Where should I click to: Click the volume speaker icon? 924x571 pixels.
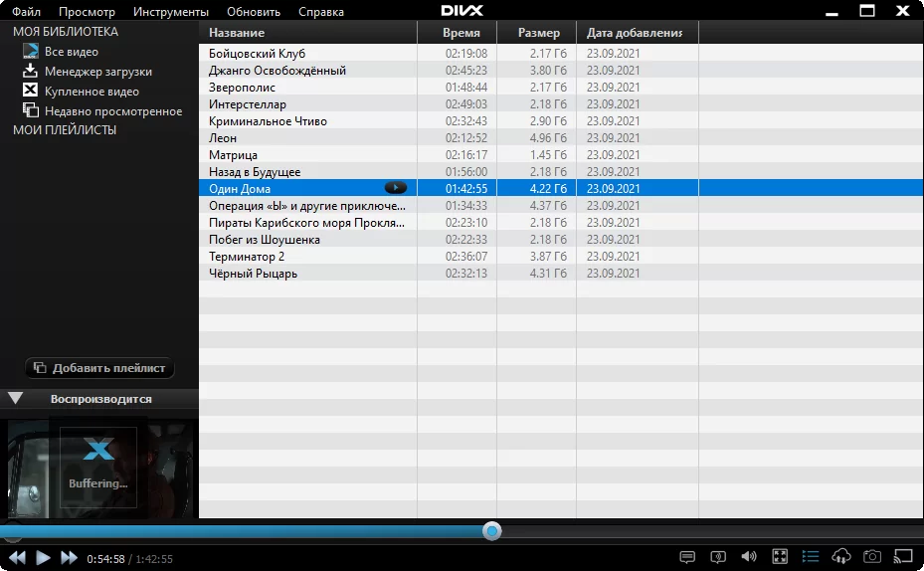[x=749, y=557]
